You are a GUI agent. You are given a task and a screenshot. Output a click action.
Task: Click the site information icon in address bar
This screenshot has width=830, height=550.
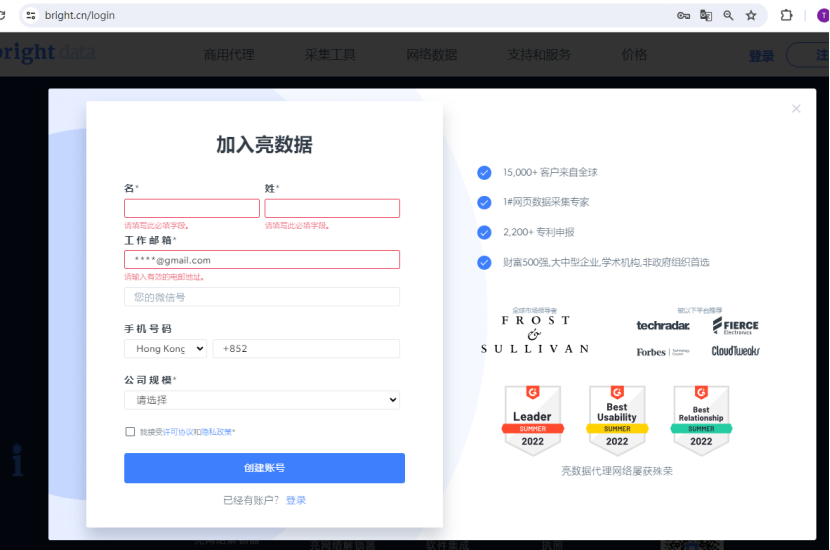pyautogui.click(x=31, y=15)
